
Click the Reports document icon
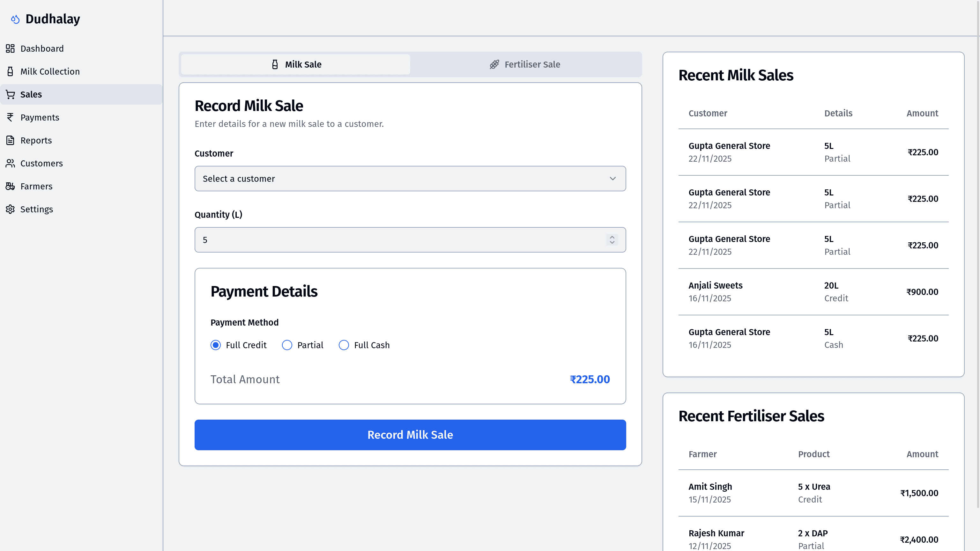click(x=10, y=140)
